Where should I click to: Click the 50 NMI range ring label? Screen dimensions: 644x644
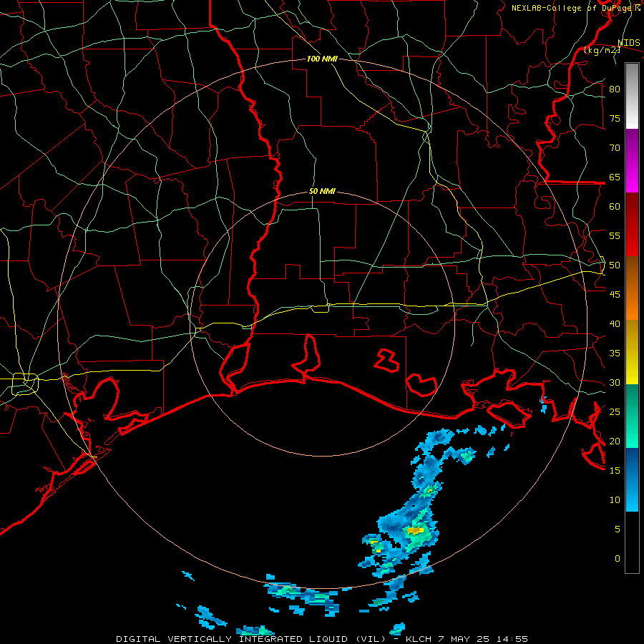(x=322, y=191)
